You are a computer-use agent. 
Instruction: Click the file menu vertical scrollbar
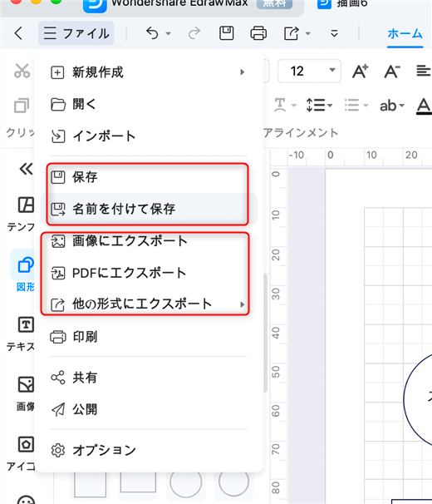click(x=265, y=333)
